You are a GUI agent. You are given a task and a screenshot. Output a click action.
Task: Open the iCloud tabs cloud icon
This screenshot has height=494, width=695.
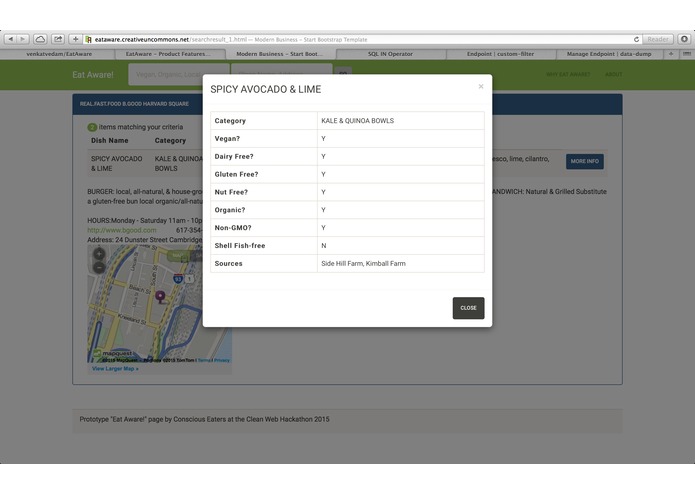(40, 39)
